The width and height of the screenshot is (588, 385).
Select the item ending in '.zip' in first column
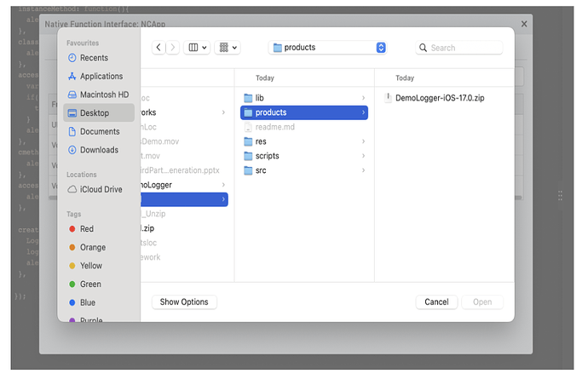click(184, 228)
